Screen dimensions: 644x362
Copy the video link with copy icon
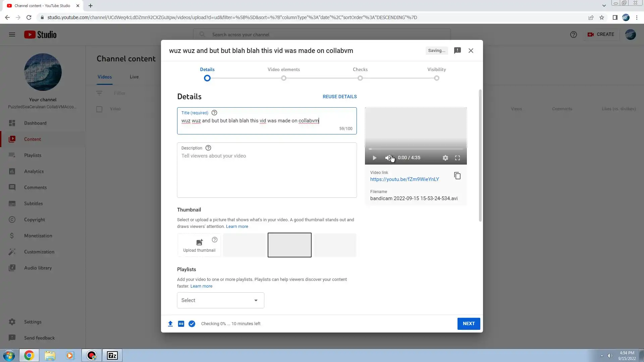pos(457,176)
